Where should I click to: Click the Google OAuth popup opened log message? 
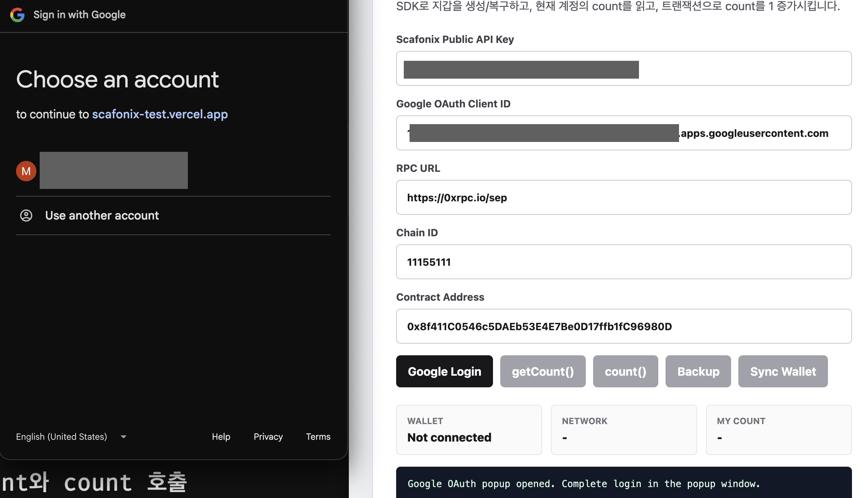pyautogui.click(x=584, y=484)
